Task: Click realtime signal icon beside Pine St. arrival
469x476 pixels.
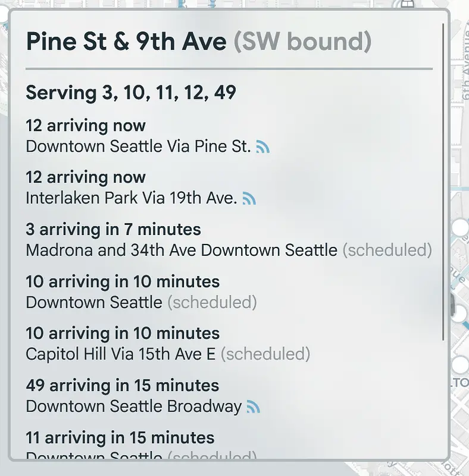Action: [262, 147]
